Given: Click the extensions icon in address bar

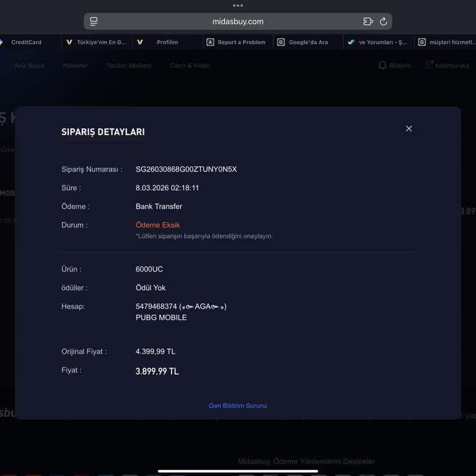Looking at the screenshot, I should (x=368, y=21).
